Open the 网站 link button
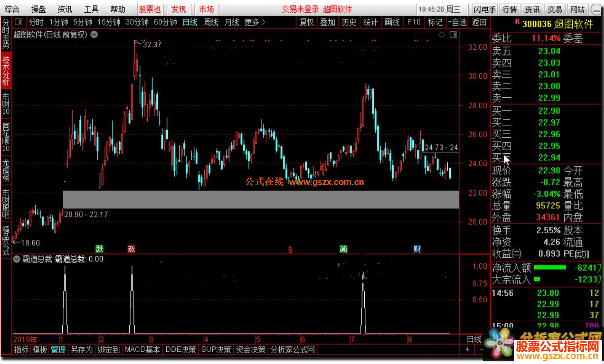604x364 pixels. click(x=577, y=9)
